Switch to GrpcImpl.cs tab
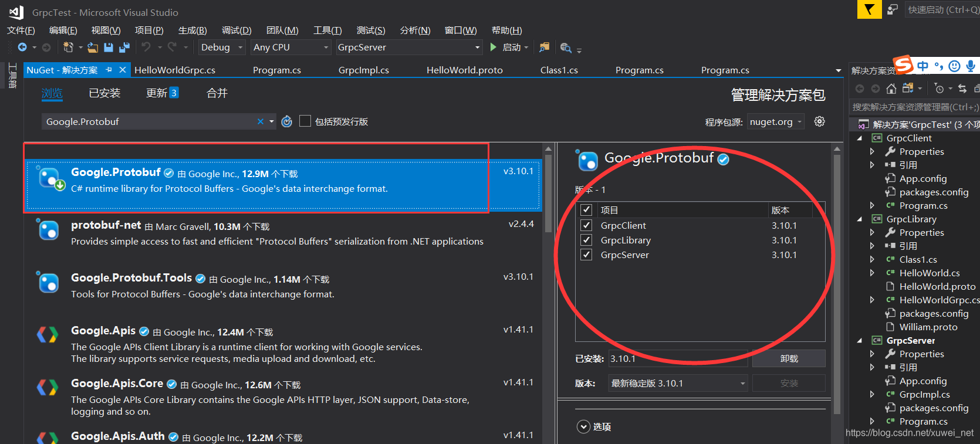 pyautogui.click(x=363, y=70)
